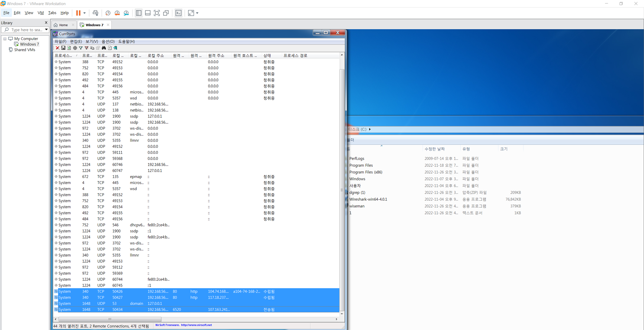Click Send Ctrl+Alt+Del icon in VMware toolbar
The width and height of the screenshot is (644, 330).
(96, 13)
